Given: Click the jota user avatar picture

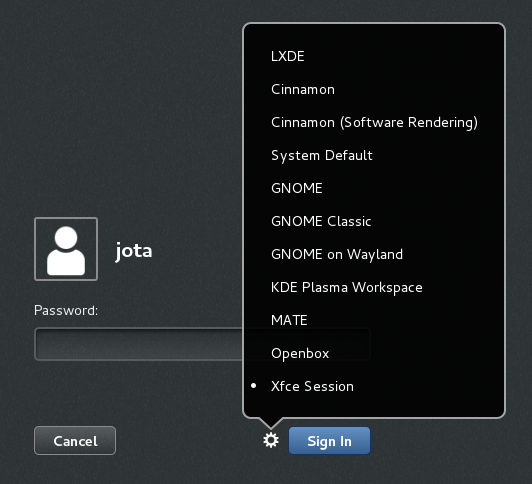Looking at the screenshot, I should click(x=66, y=249).
